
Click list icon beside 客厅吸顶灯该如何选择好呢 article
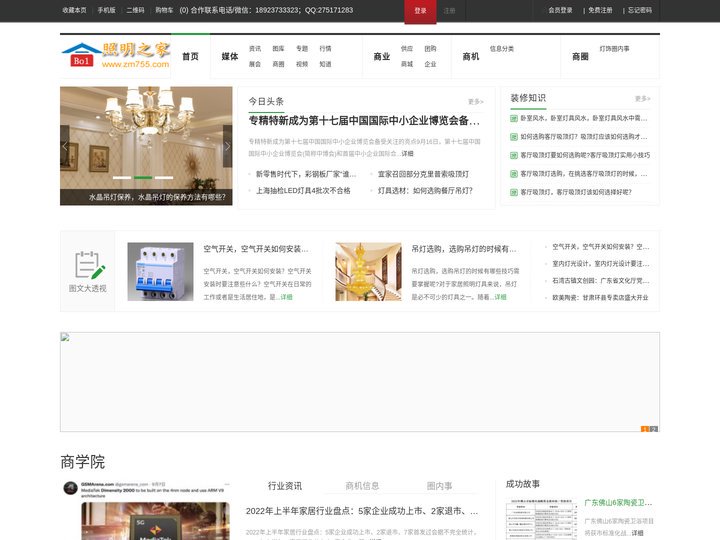pyautogui.click(x=514, y=192)
